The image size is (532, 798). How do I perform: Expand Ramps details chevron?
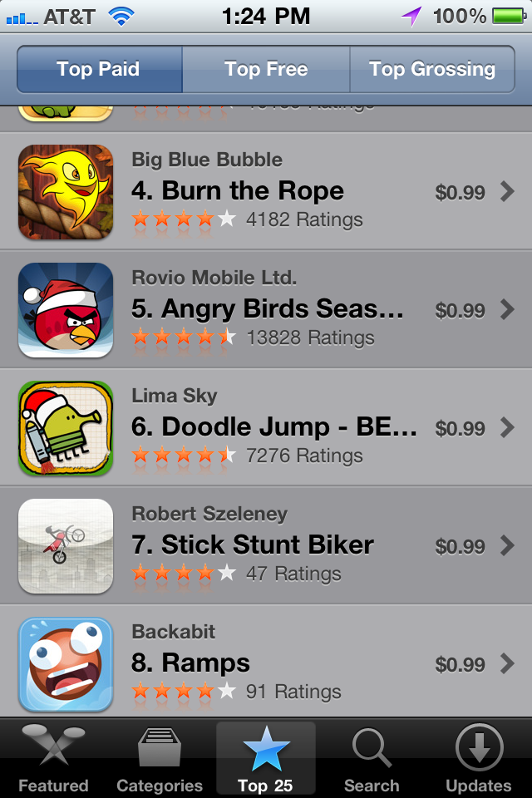[507, 663]
